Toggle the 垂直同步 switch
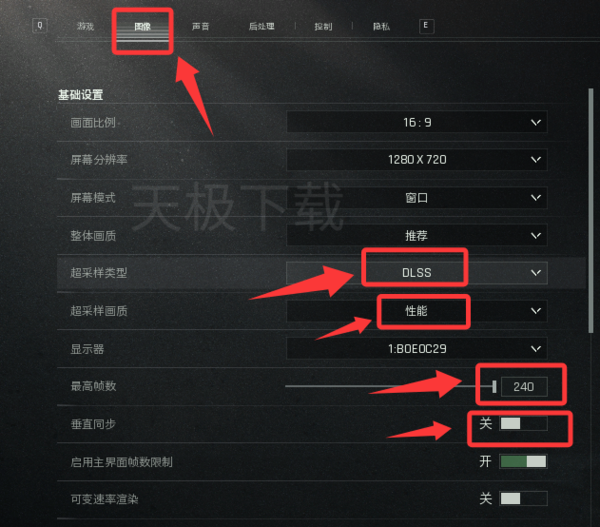 pos(523,424)
